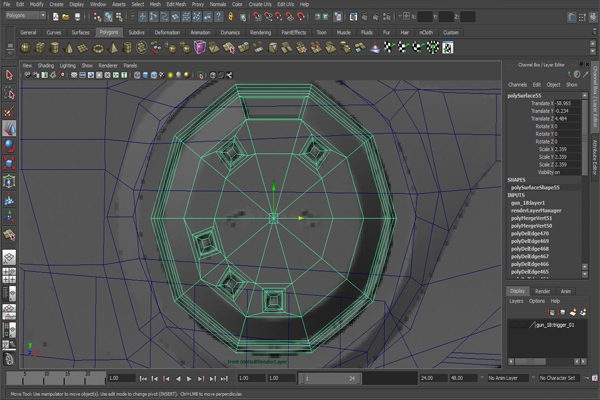Toggle snap to curves magnet
Viewport: 600px width, 400px height.
(268, 16)
